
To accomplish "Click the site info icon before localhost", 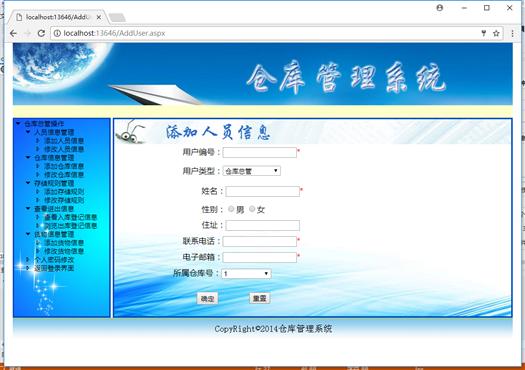I will tap(57, 33).
